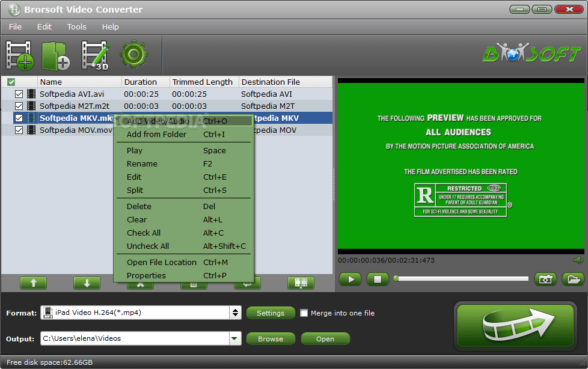588x369 pixels.
Task: Click the preview Play button
Action: pos(351,279)
